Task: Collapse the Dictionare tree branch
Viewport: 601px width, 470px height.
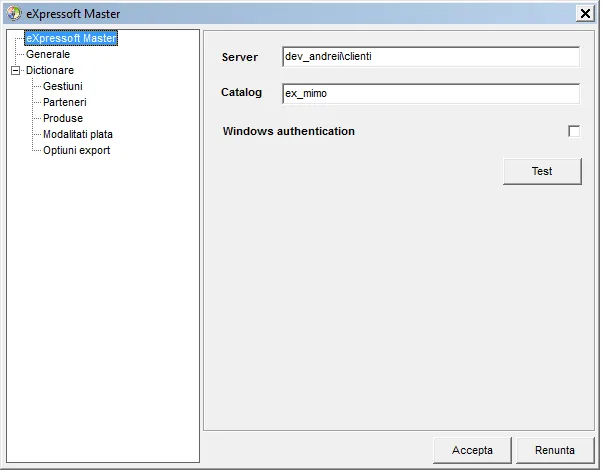Action: (x=15, y=71)
